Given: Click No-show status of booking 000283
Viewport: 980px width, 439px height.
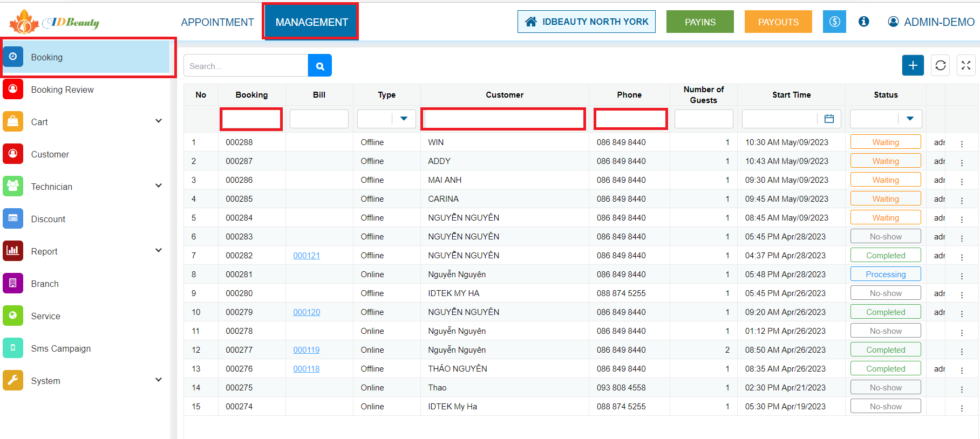Looking at the screenshot, I should pos(886,236).
